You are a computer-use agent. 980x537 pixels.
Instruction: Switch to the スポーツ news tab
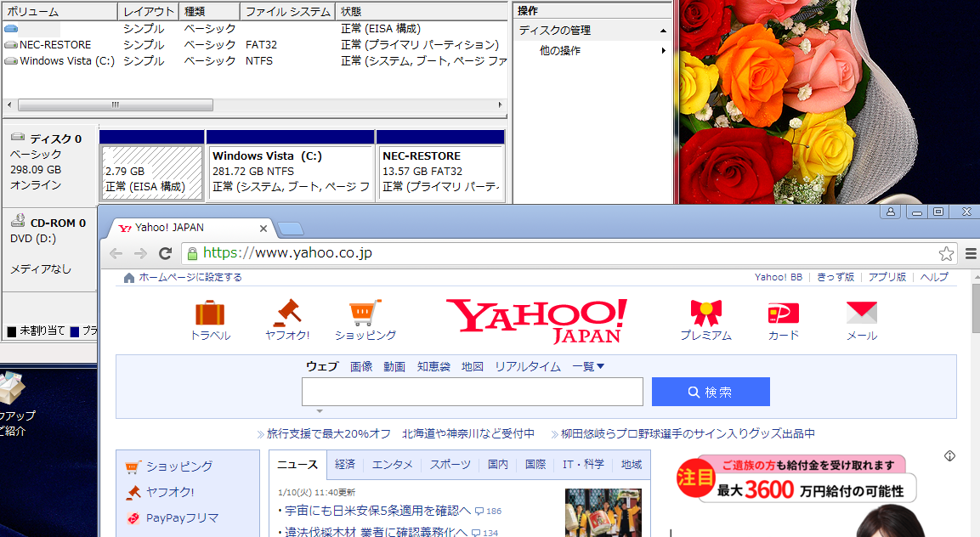(450, 465)
